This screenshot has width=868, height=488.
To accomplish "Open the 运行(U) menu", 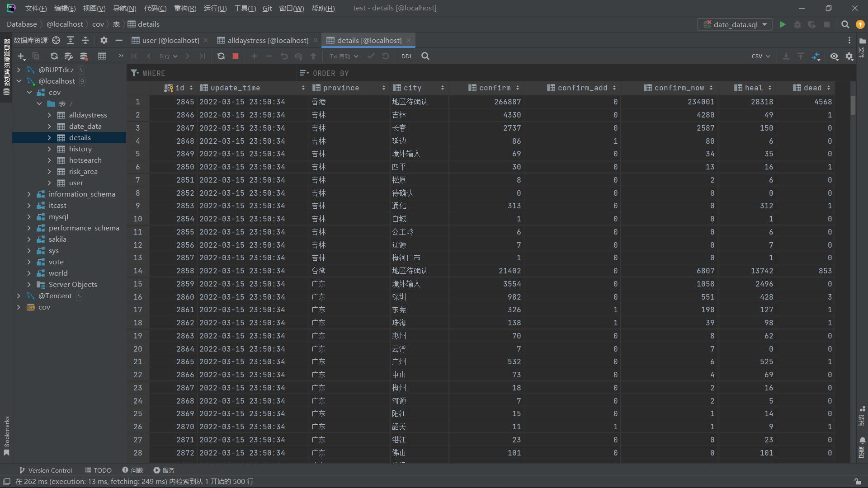I will (215, 8).
